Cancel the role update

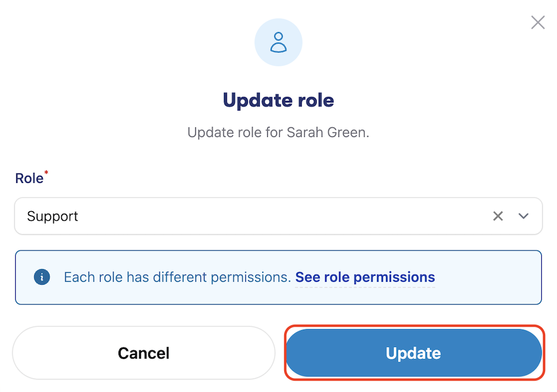pyautogui.click(x=144, y=353)
